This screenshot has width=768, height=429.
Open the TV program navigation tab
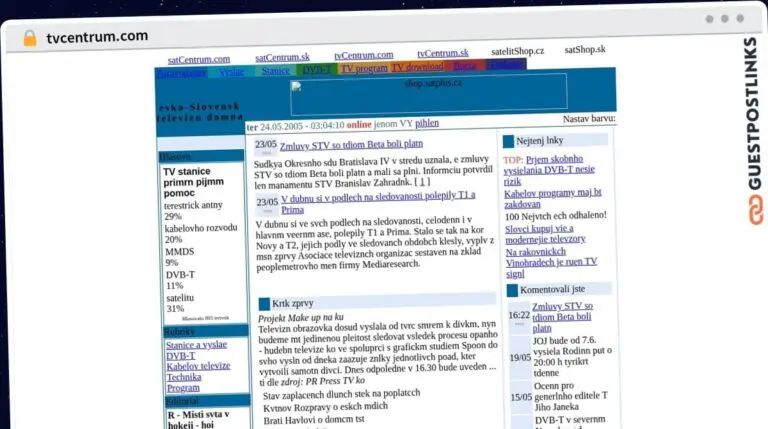point(364,70)
